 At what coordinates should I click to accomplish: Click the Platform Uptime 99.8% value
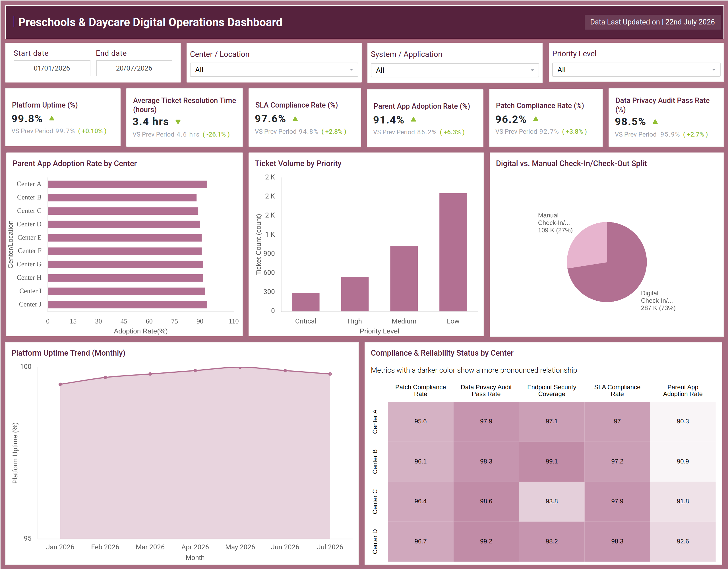pyautogui.click(x=27, y=119)
